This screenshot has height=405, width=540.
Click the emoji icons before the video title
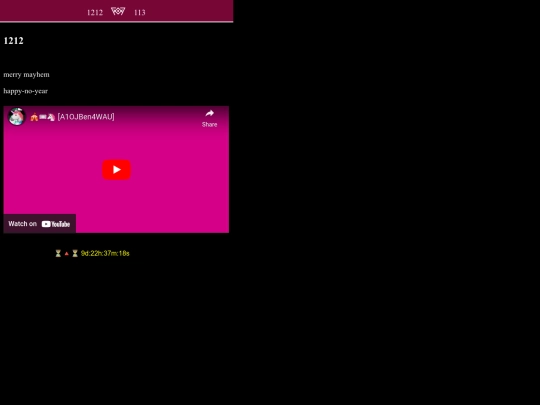[x=42, y=117]
